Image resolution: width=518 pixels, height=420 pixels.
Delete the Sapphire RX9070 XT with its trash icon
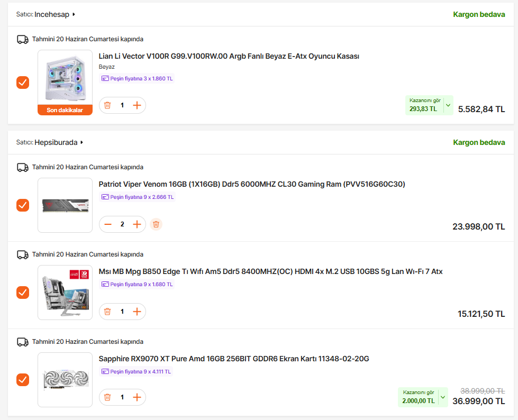(x=107, y=397)
